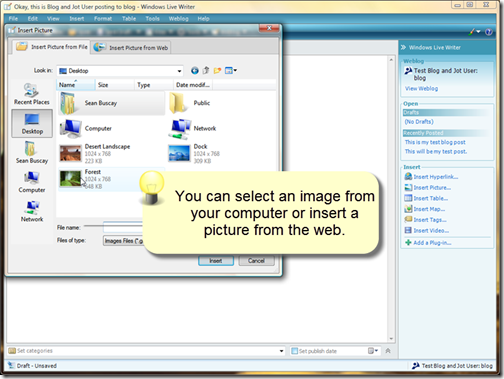Select Recent Places in the places bar
Viewport: 504px width, 379px height.
pos(32,94)
